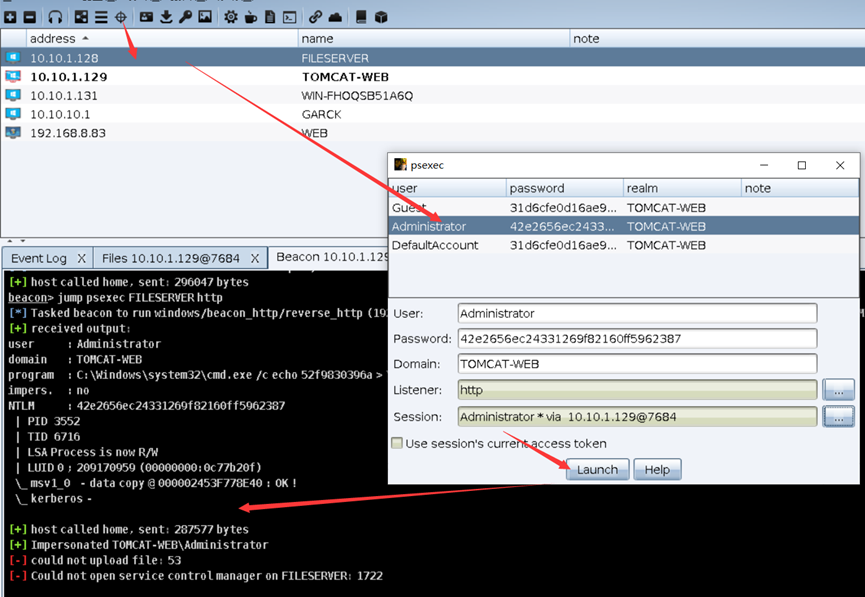Click the NTLM hash line in console
Viewport: 865px width, 597px height.
[x=147, y=406]
